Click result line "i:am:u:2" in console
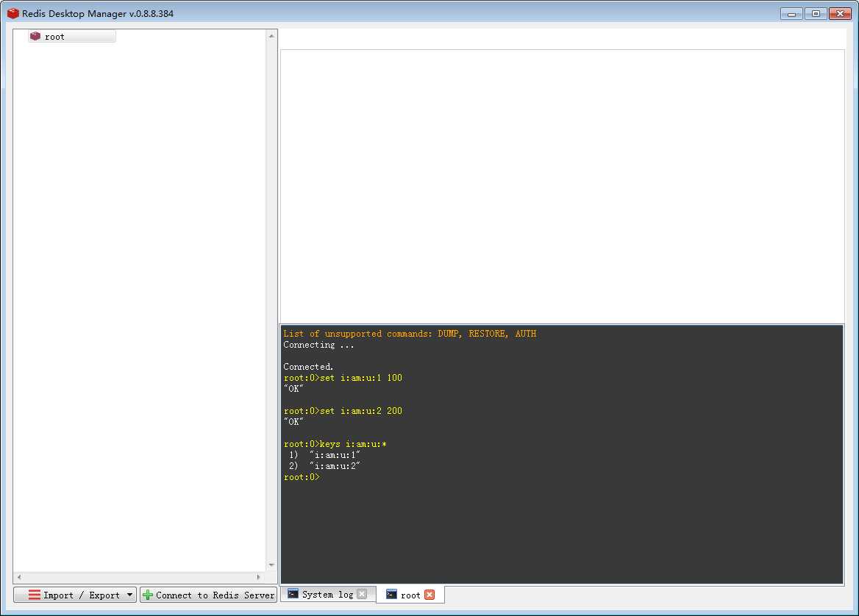This screenshot has height=616, width=859. point(324,466)
